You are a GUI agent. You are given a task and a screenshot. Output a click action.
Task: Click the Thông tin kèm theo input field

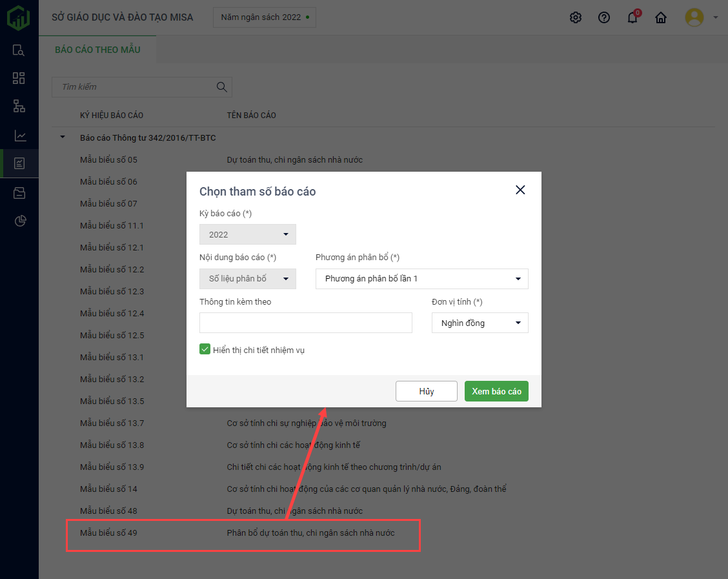305,323
